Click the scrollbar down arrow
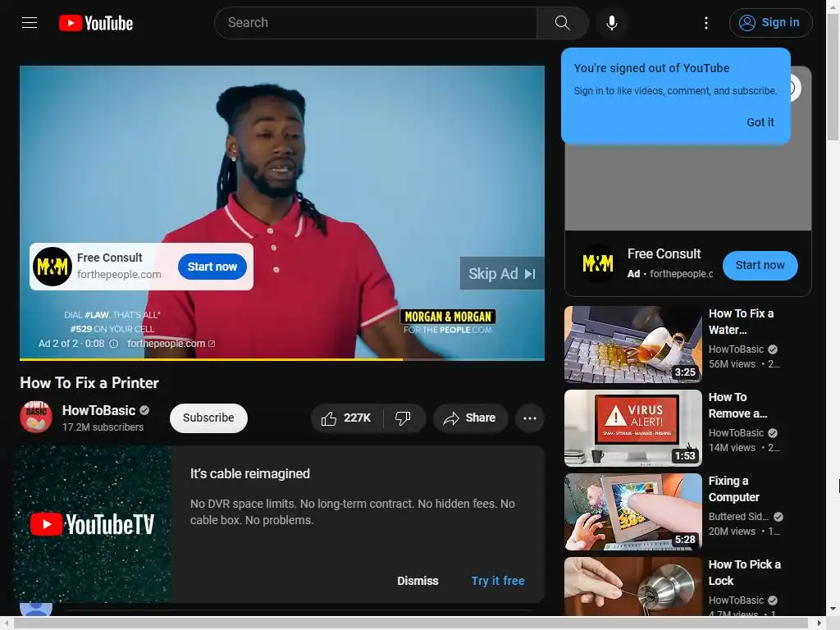Screen dimensions: 840x630 point(833,609)
